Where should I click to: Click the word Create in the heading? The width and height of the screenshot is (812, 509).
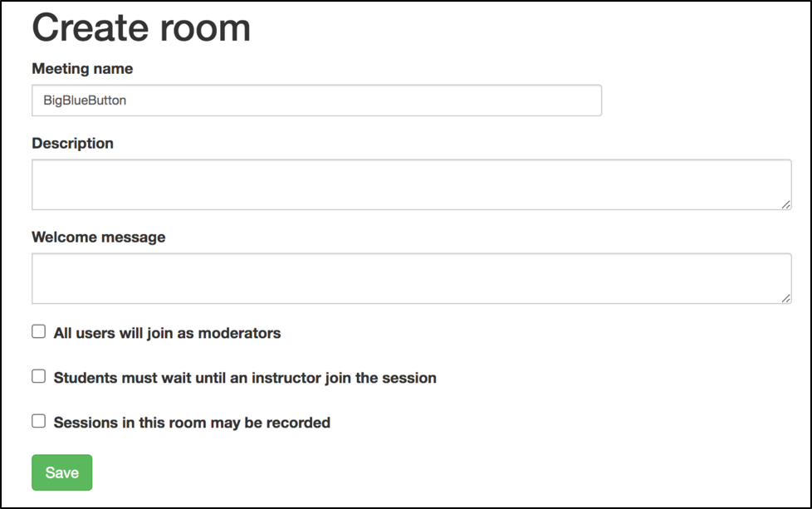[x=90, y=27]
